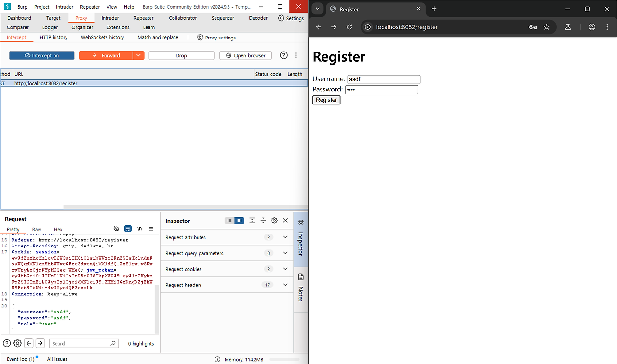This screenshot has width=617, height=364.
Task: Click Chrome back arrow
Action: point(318,27)
